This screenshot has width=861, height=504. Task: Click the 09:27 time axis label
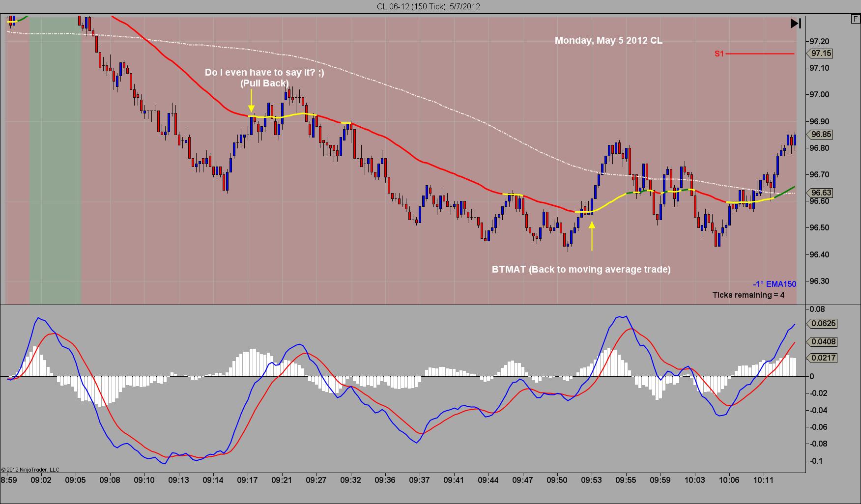[316, 480]
